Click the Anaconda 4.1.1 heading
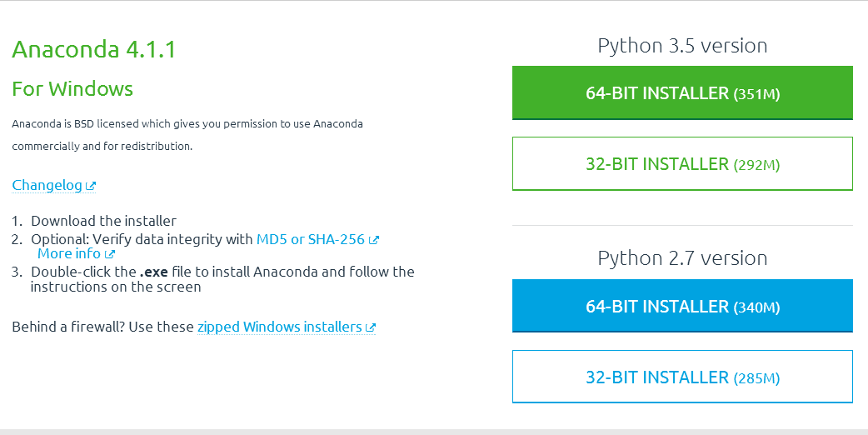Screen dimensions: 868x435 point(93,49)
